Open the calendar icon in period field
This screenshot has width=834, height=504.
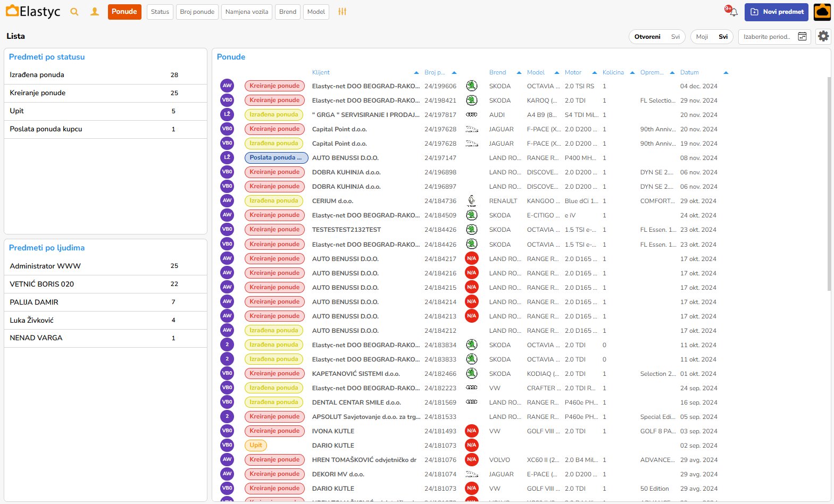(x=802, y=37)
